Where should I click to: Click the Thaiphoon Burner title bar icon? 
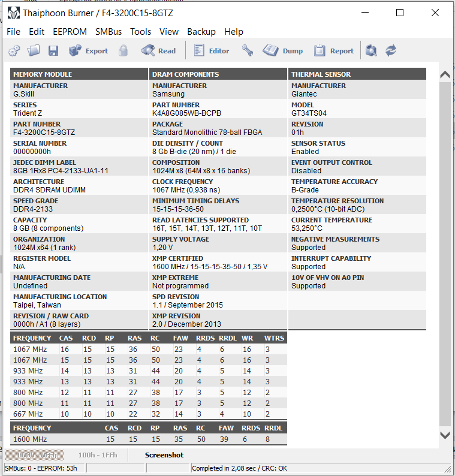[x=13, y=13]
